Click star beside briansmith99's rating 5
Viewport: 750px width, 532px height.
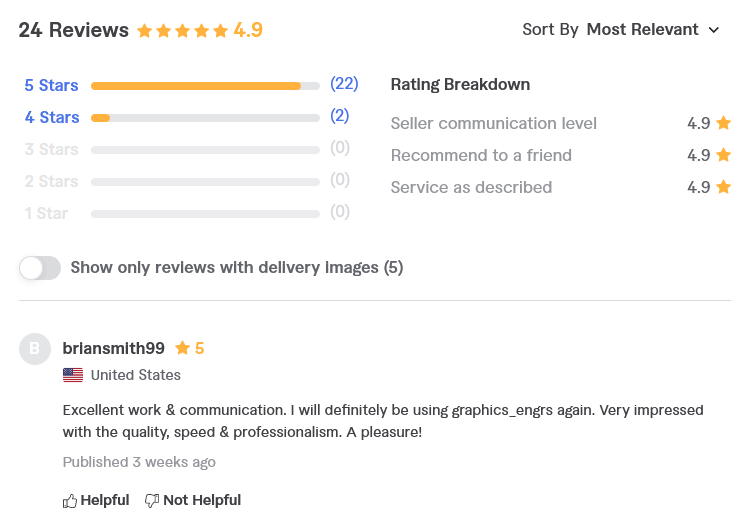point(182,348)
